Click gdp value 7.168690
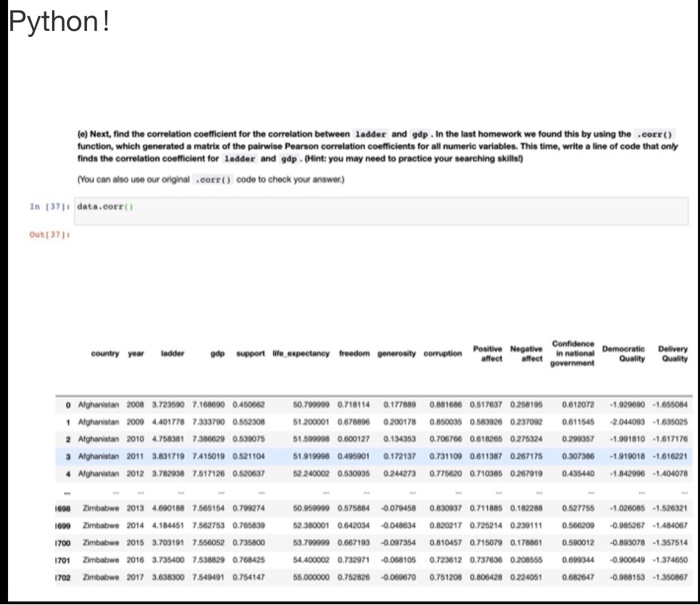 tap(208, 405)
